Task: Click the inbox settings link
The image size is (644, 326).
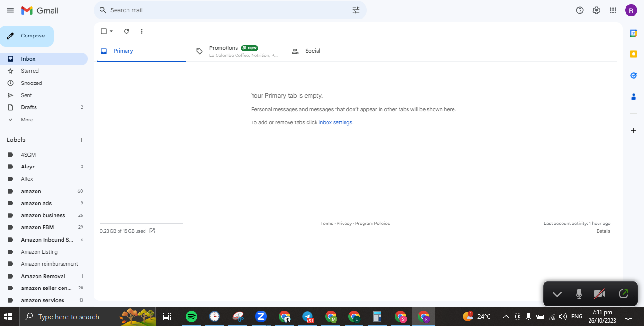Action: [335, 122]
